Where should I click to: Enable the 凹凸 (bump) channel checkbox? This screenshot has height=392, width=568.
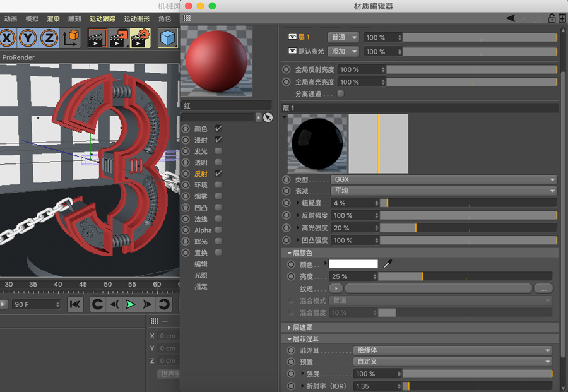click(218, 207)
